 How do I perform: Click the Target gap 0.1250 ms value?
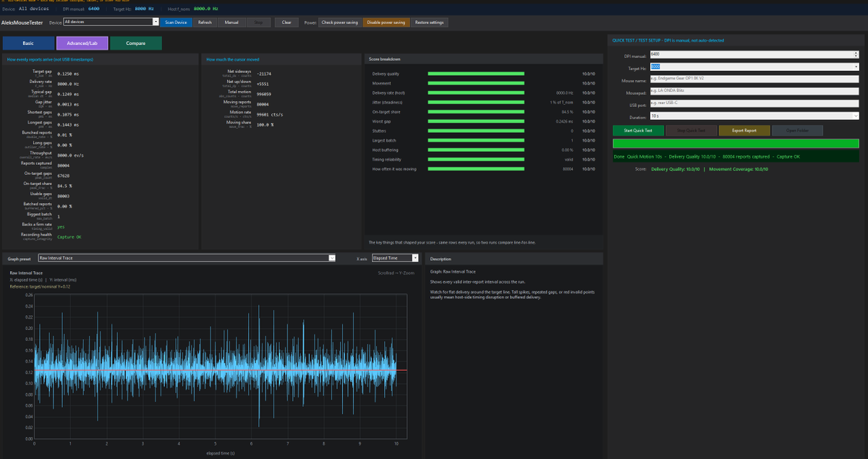(x=67, y=73)
